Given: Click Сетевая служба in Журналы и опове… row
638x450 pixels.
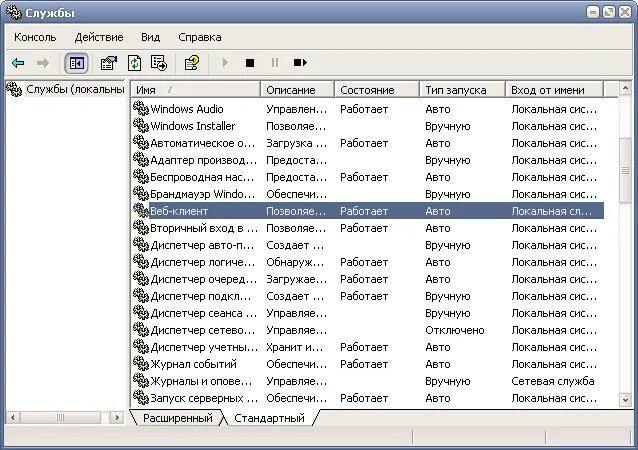Looking at the screenshot, I should (553, 381).
